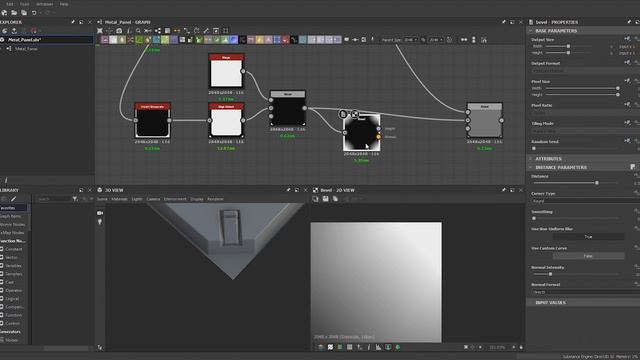
Task: Select Metal_Panel.sbs package in Explorer
Action: [x=47, y=40]
